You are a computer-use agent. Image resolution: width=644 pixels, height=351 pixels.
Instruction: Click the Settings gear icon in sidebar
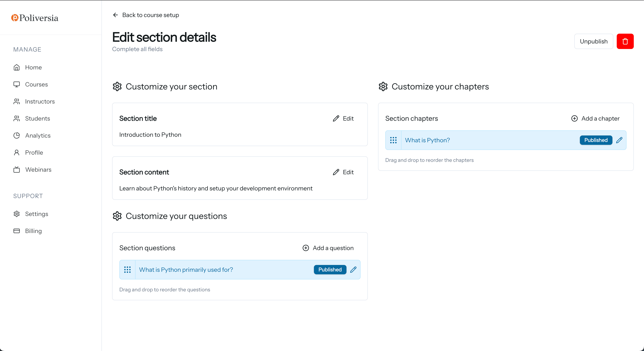(16, 214)
